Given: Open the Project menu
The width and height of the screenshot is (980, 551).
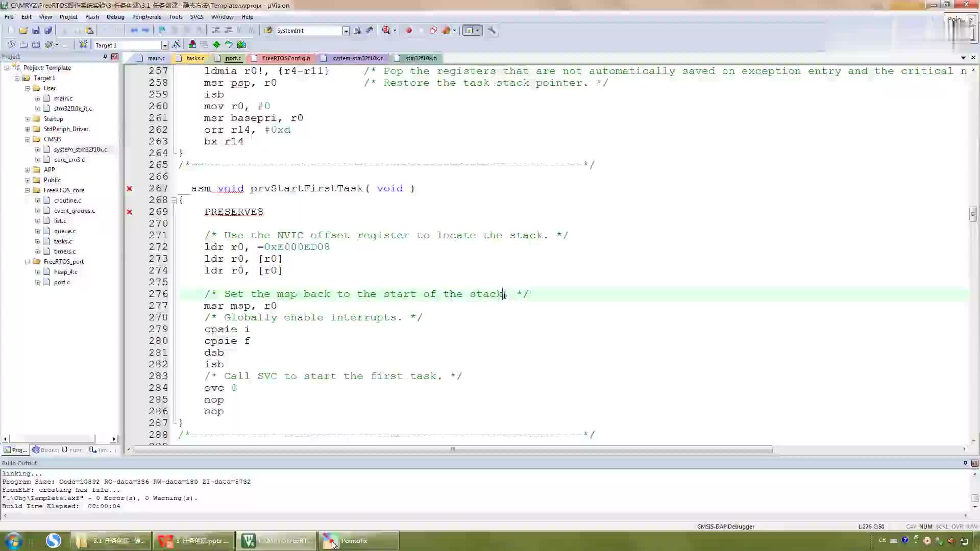Looking at the screenshot, I should pyautogui.click(x=68, y=17).
